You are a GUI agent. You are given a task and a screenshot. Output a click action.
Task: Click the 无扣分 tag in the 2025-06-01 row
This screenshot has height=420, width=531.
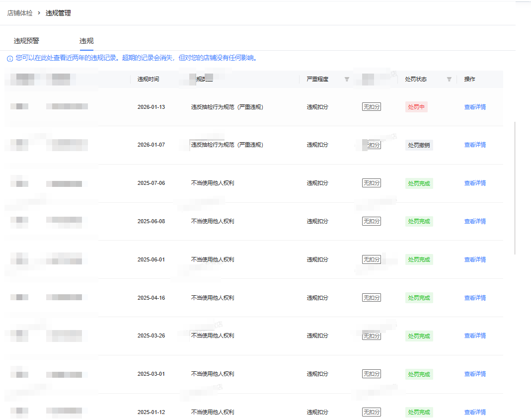(372, 259)
